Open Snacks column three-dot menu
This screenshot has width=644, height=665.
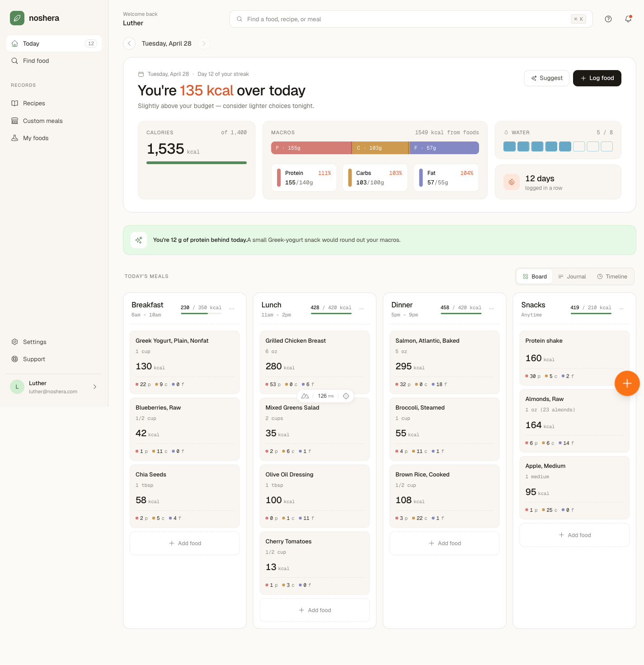(x=621, y=308)
